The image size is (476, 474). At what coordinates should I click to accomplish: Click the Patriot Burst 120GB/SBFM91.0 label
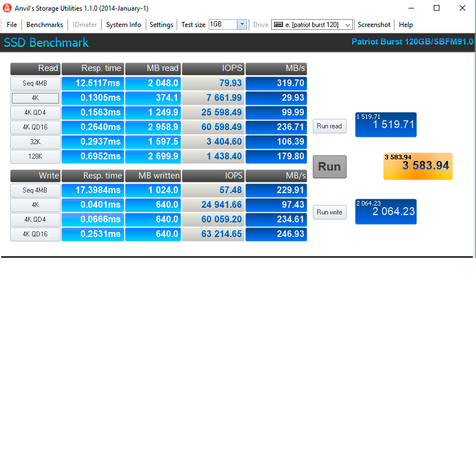click(x=412, y=42)
